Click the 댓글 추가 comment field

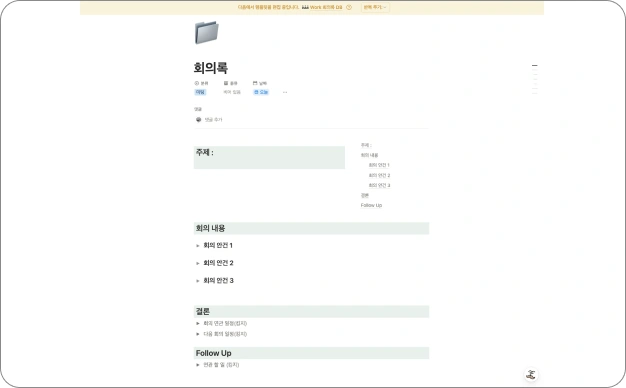(x=214, y=119)
